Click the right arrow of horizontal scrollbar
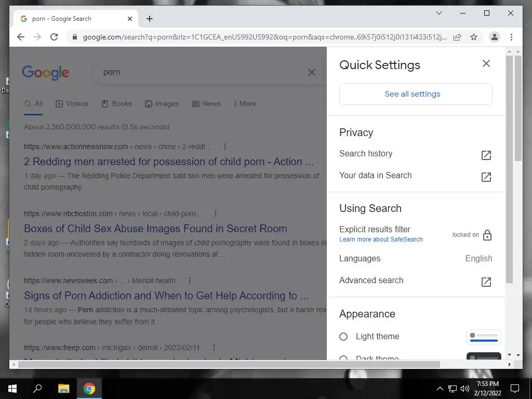The height and width of the screenshot is (399, 532). [509, 364]
